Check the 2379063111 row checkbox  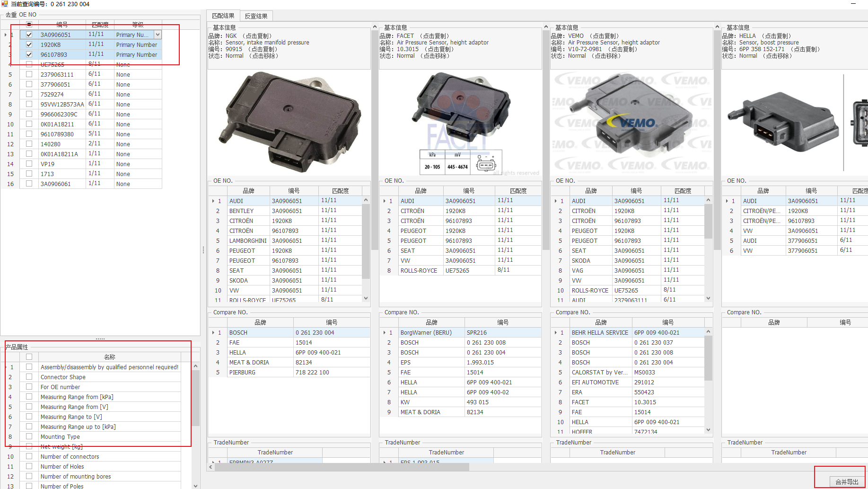[x=29, y=74]
